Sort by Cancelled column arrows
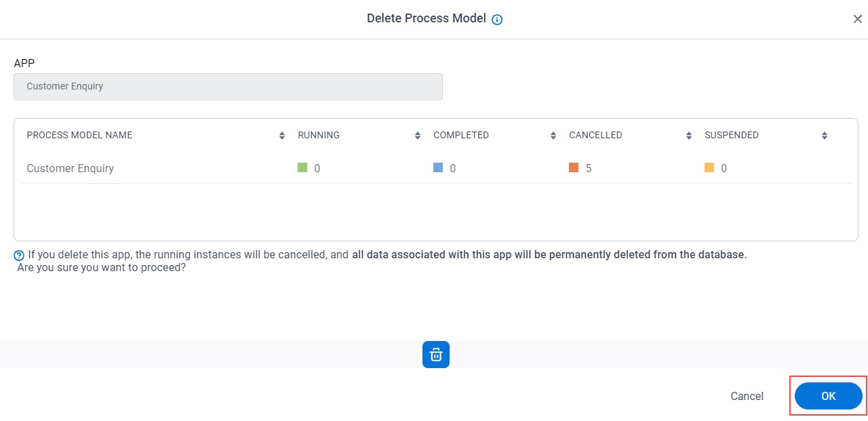The height and width of the screenshot is (421, 868). 689,136
